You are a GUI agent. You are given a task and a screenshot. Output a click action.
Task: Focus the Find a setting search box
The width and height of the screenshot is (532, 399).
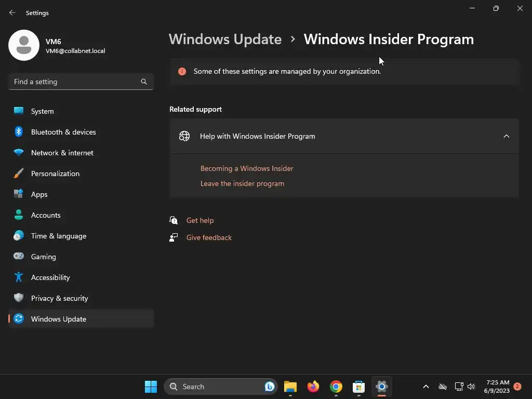click(x=81, y=82)
